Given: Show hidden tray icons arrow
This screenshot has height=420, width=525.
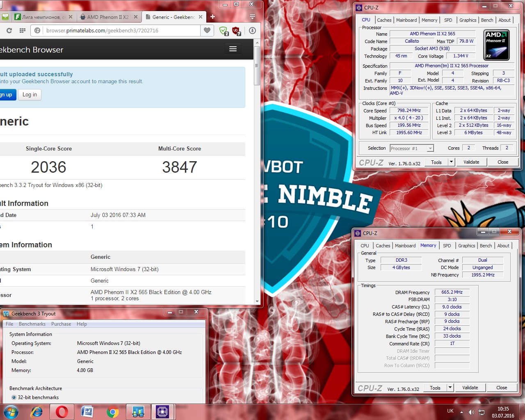Looking at the screenshot, I should (461, 412).
